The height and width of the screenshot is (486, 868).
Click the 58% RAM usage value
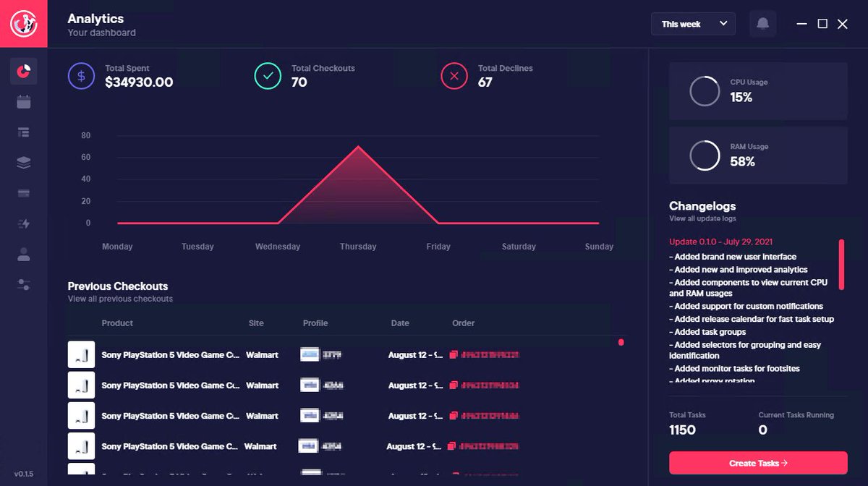(x=743, y=161)
